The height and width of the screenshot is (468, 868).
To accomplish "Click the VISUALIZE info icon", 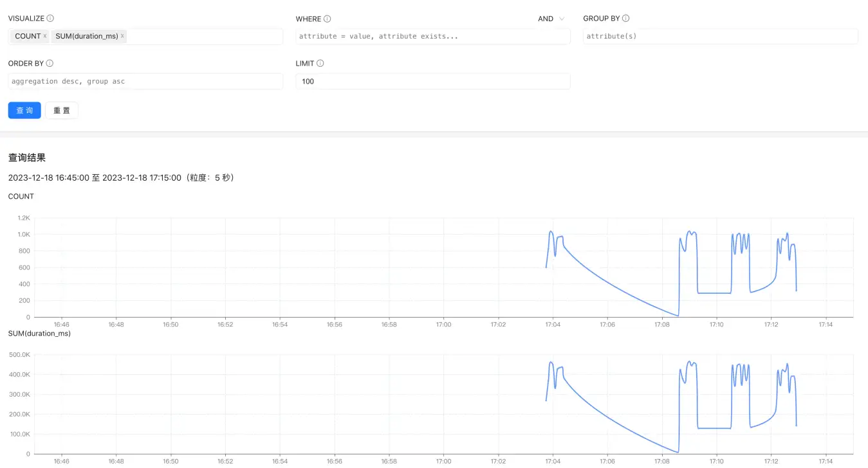I will pos(50,19).
